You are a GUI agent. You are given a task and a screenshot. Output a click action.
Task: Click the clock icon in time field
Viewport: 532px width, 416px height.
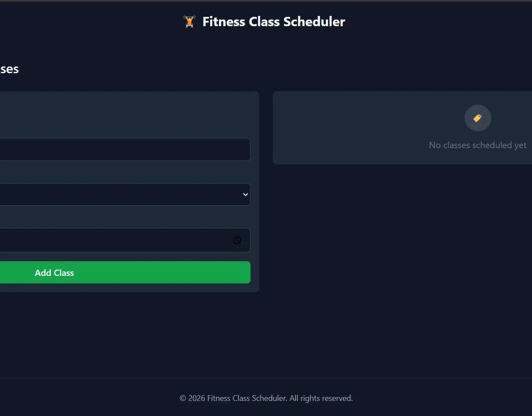pos(237,240)
